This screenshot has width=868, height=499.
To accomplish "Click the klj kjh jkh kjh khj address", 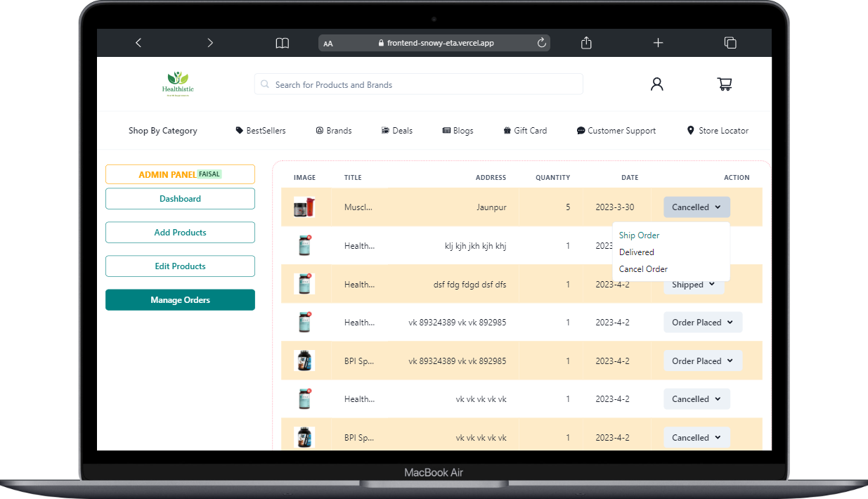I will pyautogui.click(x=476, y=246).
